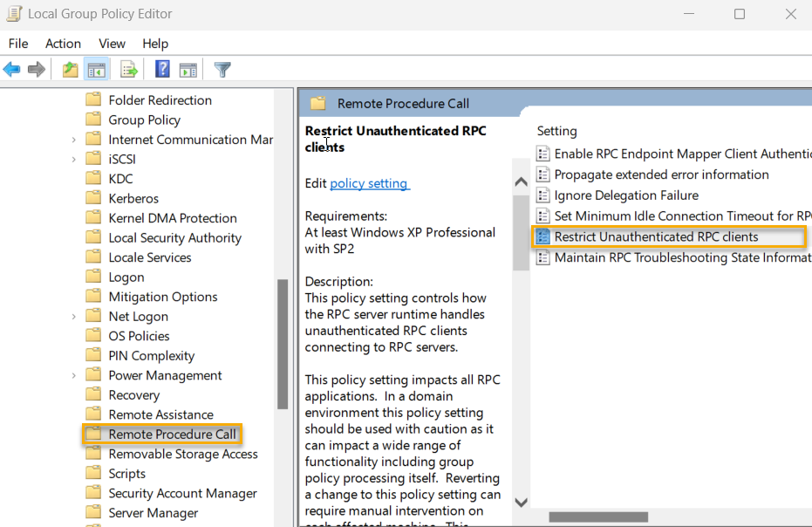Select the Kerberos tree item

pyautogui.click(x=133, y=197)
